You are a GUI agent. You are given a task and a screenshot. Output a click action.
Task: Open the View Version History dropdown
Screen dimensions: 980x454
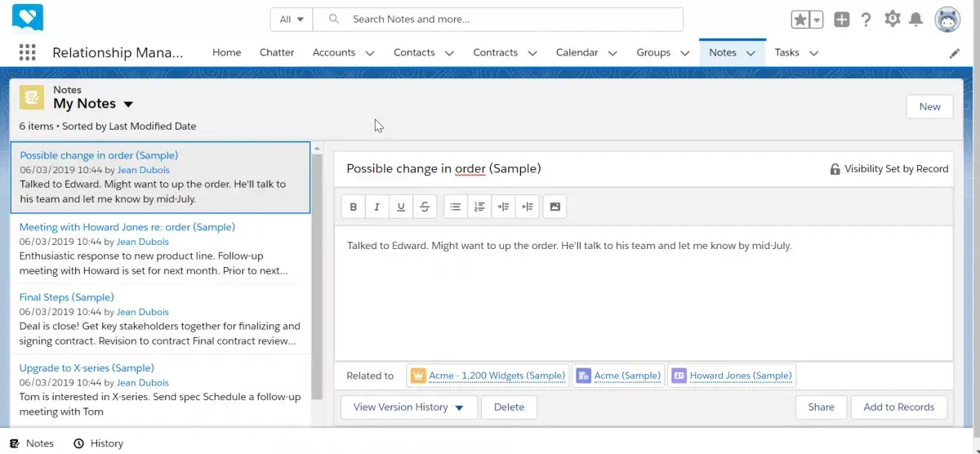click(409, 407)
